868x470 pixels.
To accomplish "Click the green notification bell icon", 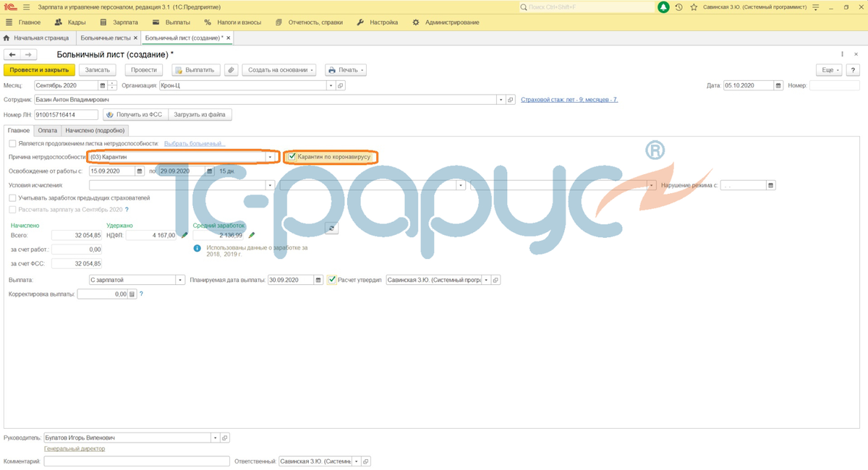I will tap(663, 7).
